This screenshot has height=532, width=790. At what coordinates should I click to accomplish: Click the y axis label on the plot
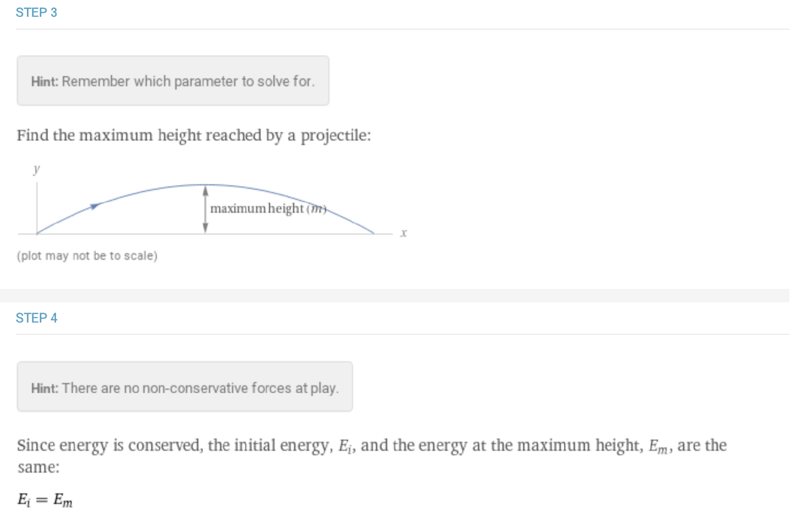click(x=36, y=169)
